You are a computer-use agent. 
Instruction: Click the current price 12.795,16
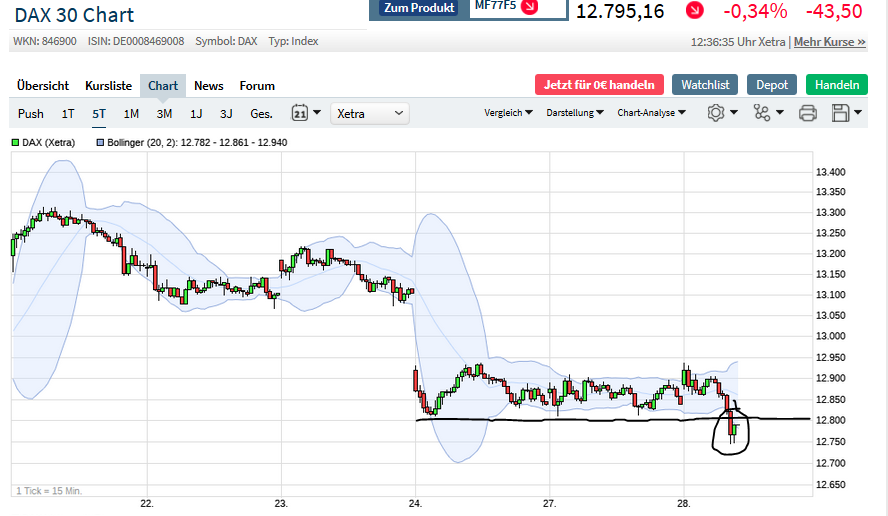620,11
